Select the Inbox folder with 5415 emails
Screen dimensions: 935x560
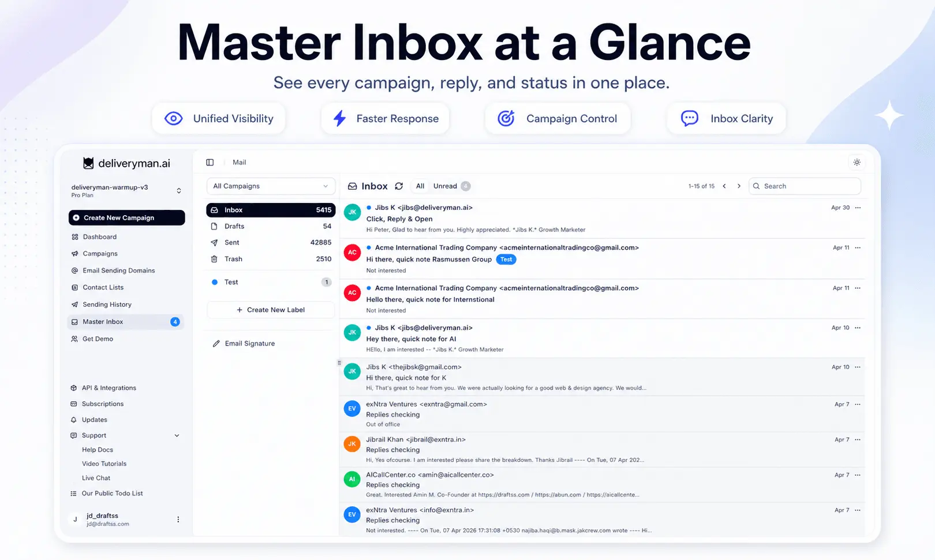271,210
